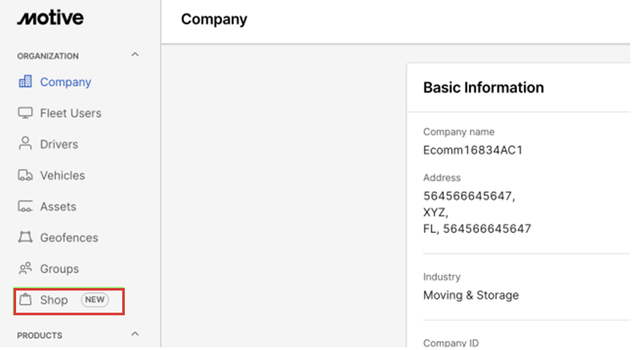Collapse the Organization section chevron
This screenshot has width=644, height=350.
[135, 54]
